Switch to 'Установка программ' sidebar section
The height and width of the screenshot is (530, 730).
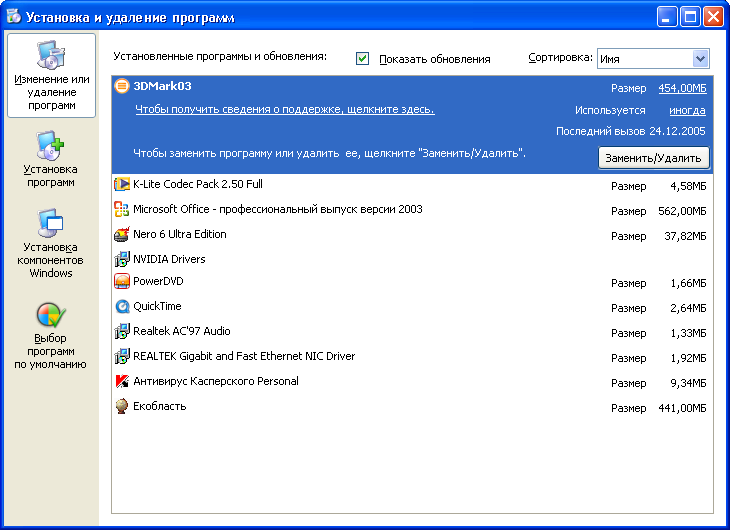pyautogui.click(x=51, y=160)
